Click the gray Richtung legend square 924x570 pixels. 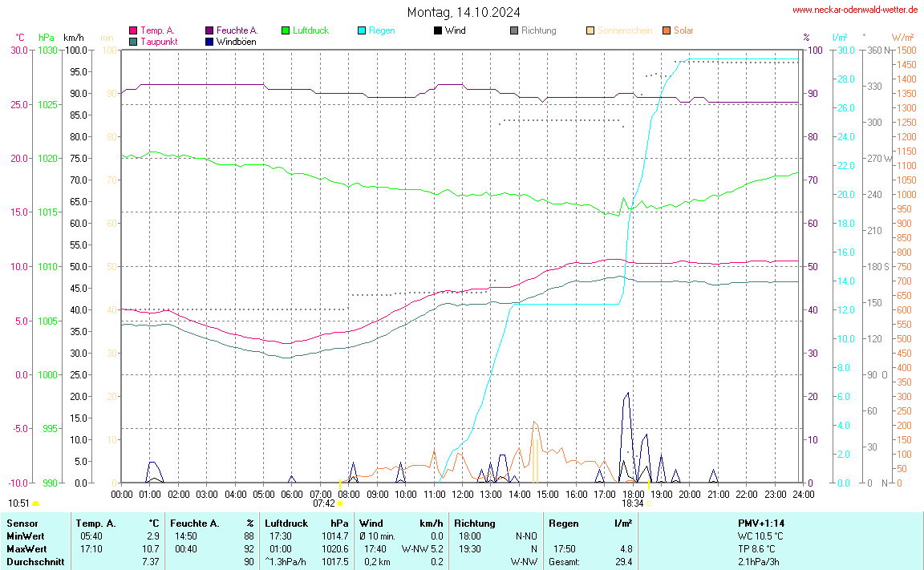(514, 30)
